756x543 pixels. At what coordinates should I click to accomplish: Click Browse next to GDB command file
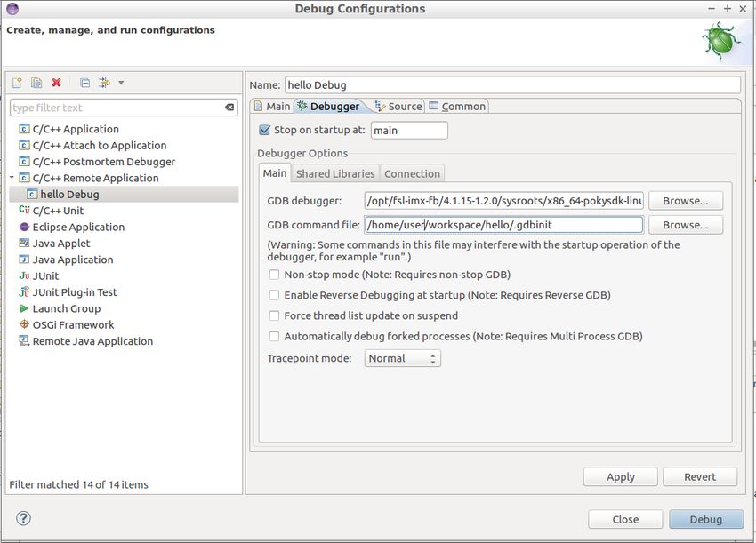[x=686, y=225]
